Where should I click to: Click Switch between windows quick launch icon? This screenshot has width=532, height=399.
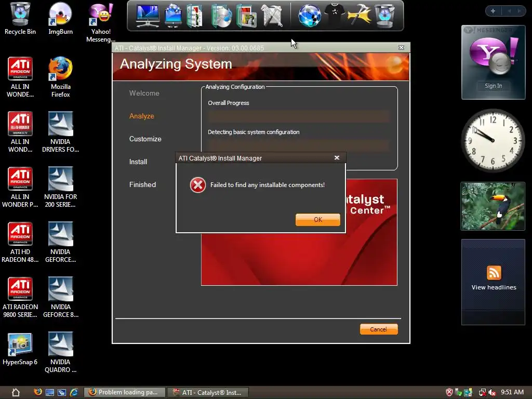[x=62, y=393]
